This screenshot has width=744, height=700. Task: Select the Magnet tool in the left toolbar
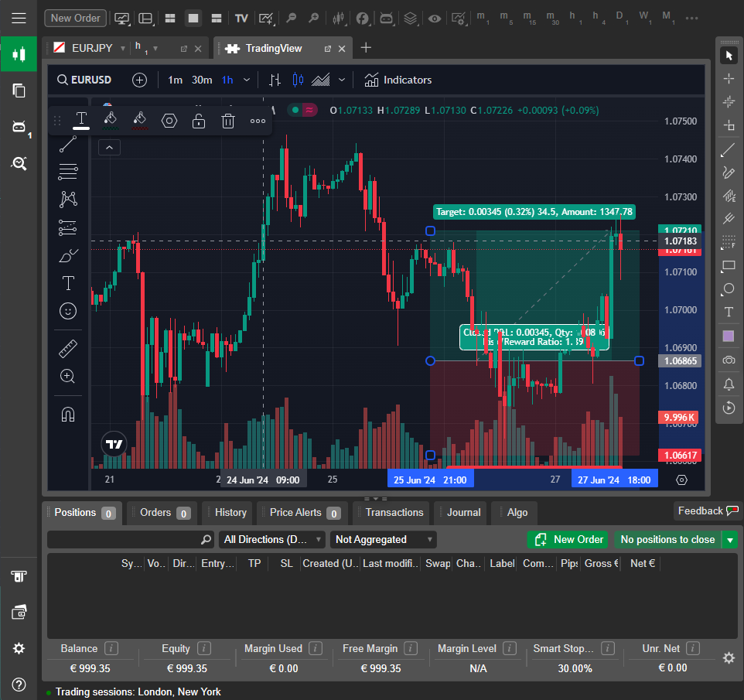point(68,414)
